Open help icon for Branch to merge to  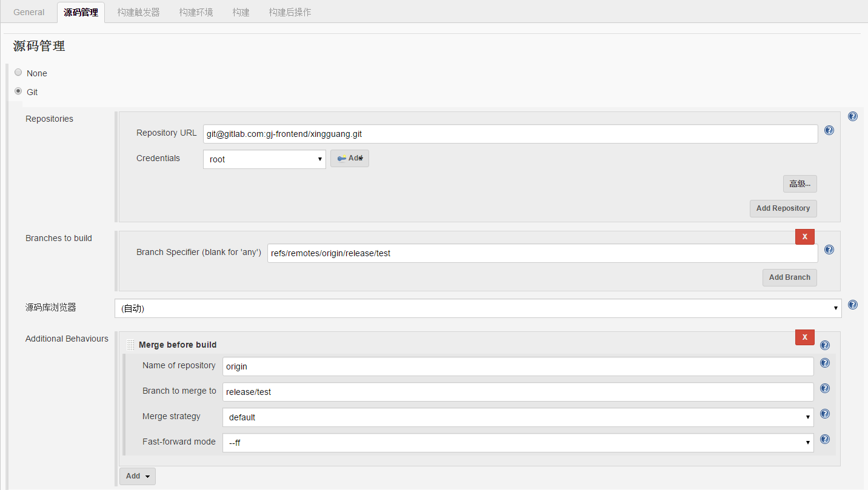(824, 388)
